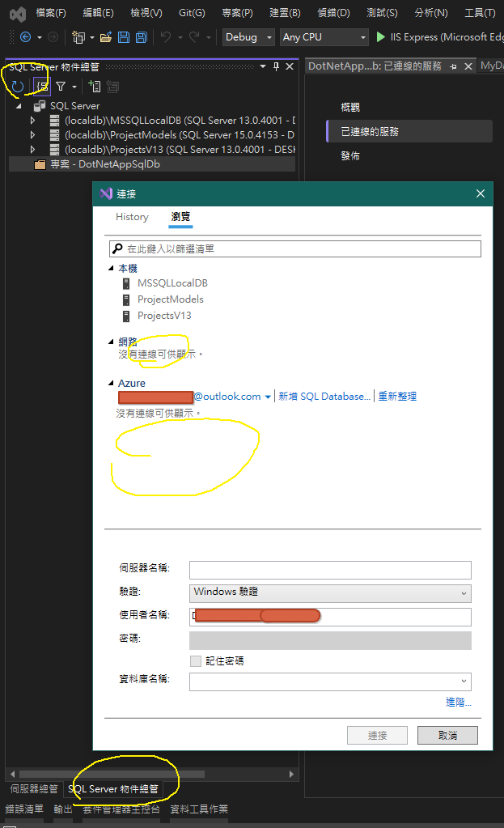Toggle the 記住密碼 checkbox
Viewport: 504px width, 828px height.
tap(196, 661)
